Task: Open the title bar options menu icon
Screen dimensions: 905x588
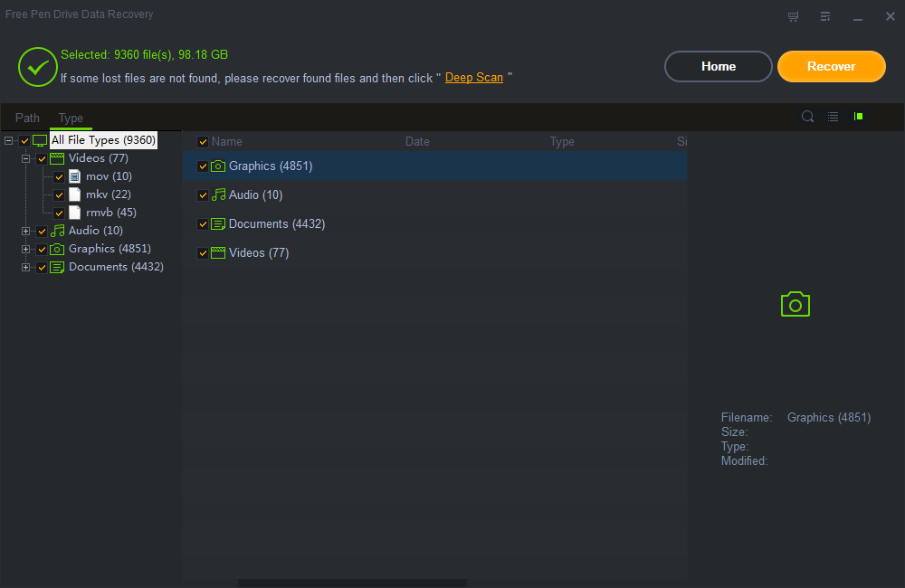Action: pyautogui.click(x=825, y=16)
